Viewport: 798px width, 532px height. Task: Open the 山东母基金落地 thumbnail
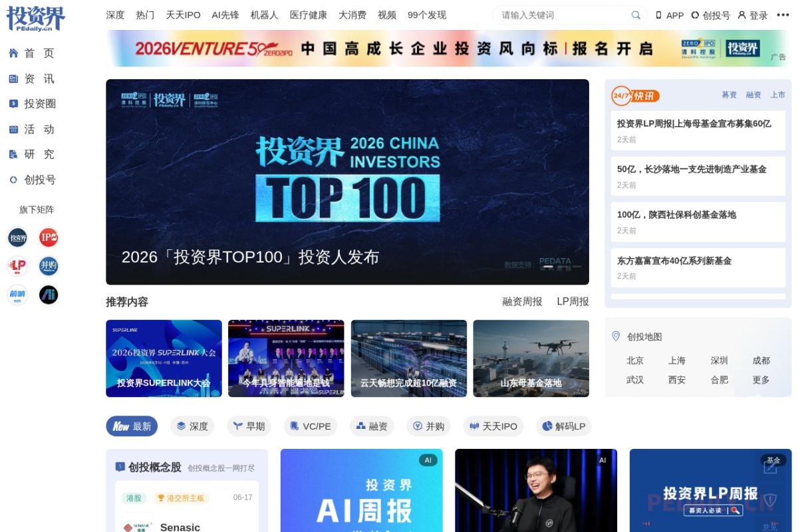click(531, 358)
